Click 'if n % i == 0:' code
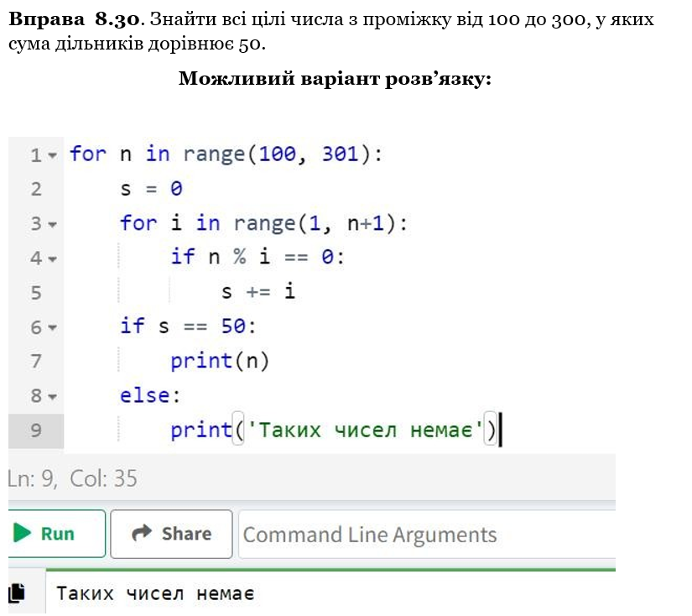The height and width of the screenshot is (616, 692). [258, 257]
